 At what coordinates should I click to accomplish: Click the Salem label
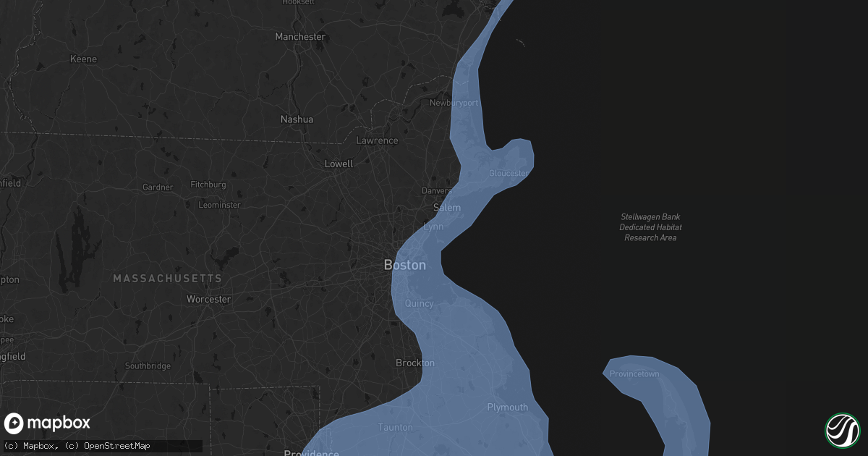pyautogui.click(x=447, y=208)
